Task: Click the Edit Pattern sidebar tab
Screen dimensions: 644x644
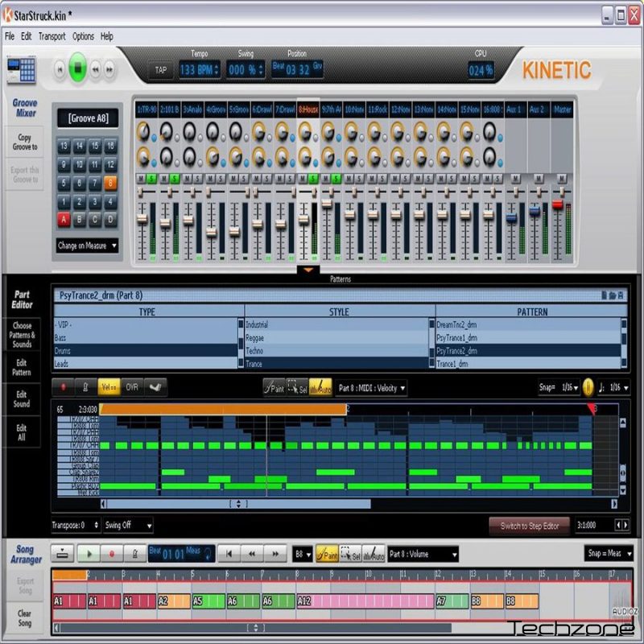Action: pyautogui.click(x=22, y=367)
